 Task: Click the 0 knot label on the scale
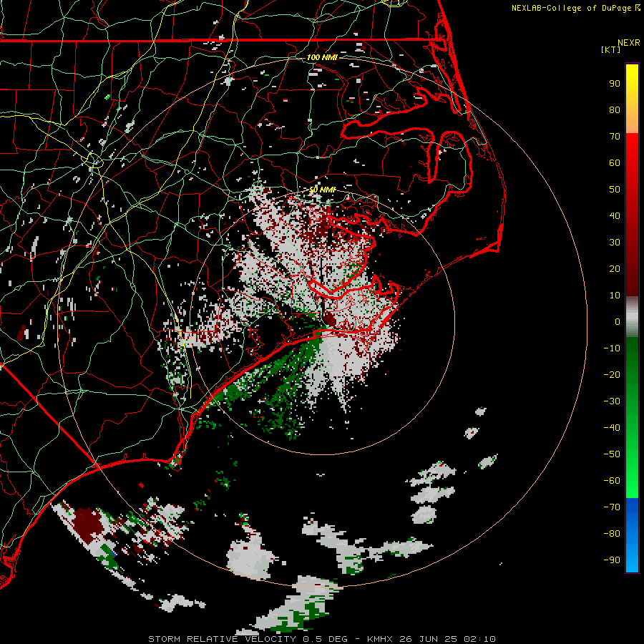coord(618,322)
